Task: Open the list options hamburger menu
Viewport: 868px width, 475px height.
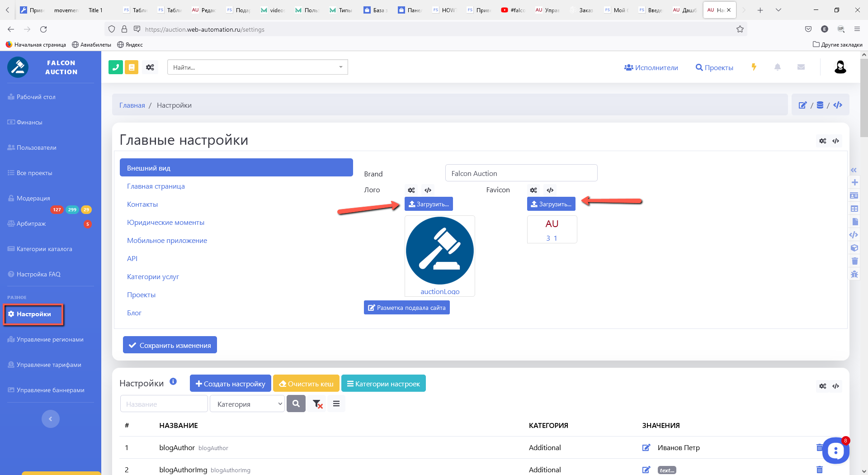Action: (x=336, y=404)
